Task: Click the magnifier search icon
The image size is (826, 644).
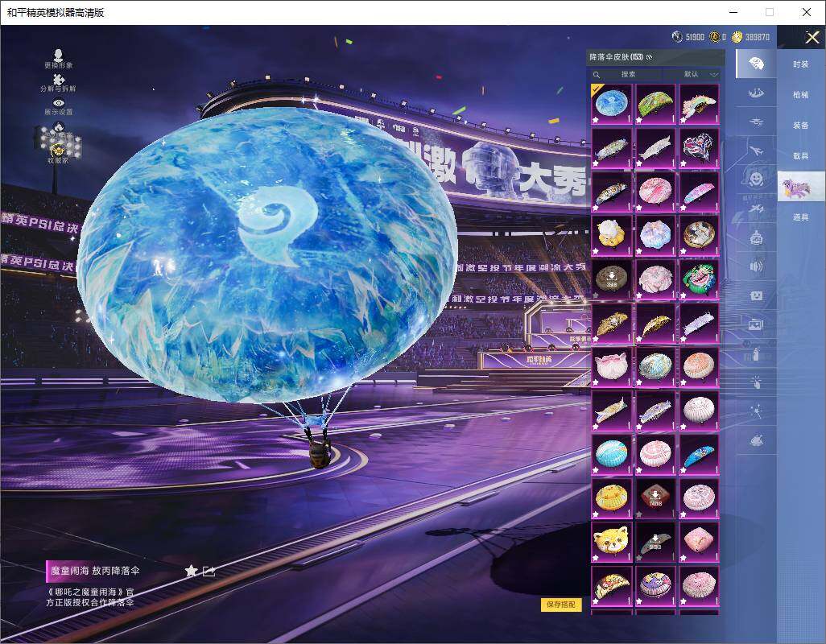Action: (597, 75)
